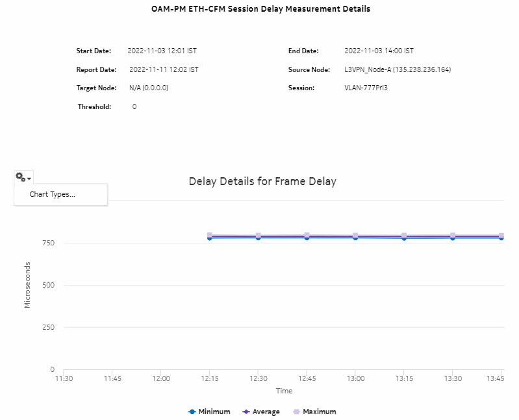Click the report title OAM-PM ETH-CFM Session Delay
The image size is (519, 420).
(261, 9)
